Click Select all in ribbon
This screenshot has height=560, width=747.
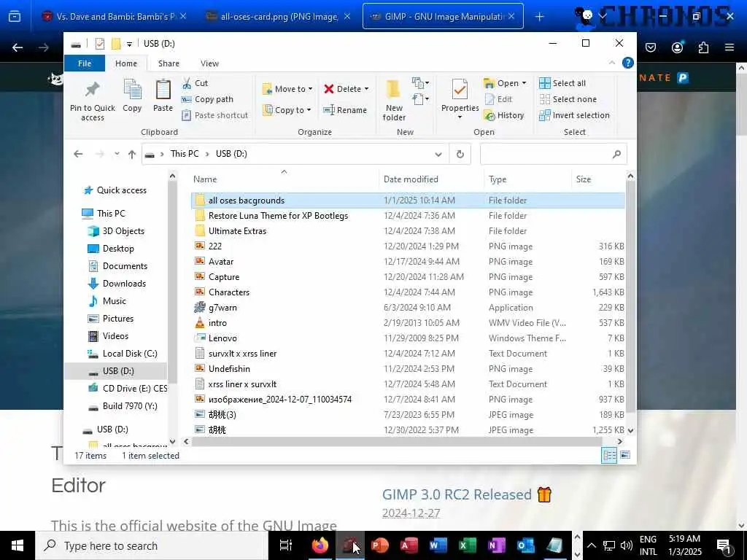pyautogui.click(x=562, y=83)
